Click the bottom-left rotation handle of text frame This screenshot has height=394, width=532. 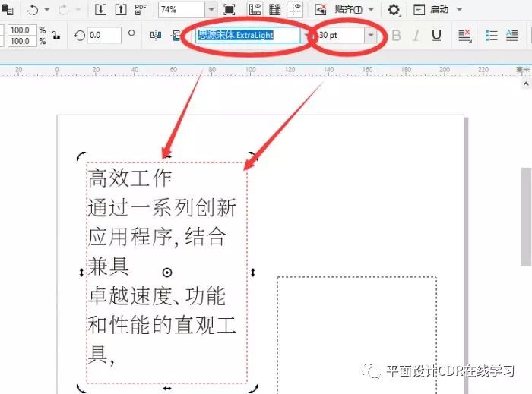click(x=81, y=389)
